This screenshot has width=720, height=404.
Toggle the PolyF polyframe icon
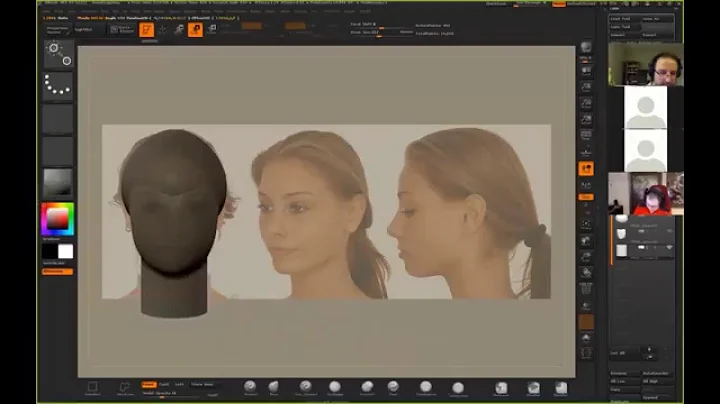586,289
